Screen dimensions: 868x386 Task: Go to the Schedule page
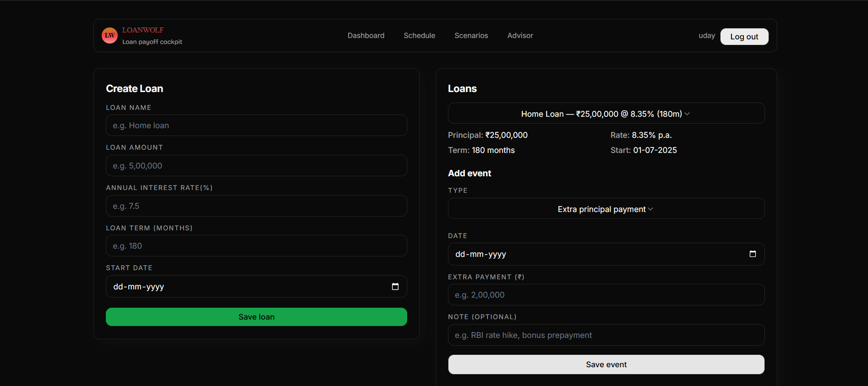[x=419, y=36]
